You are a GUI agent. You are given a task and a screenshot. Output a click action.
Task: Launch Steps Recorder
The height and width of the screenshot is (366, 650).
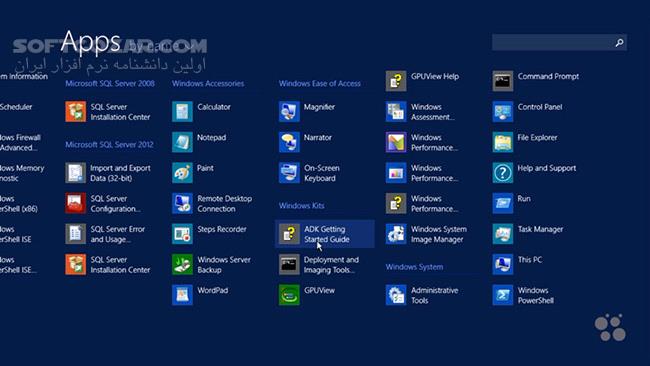210,234
